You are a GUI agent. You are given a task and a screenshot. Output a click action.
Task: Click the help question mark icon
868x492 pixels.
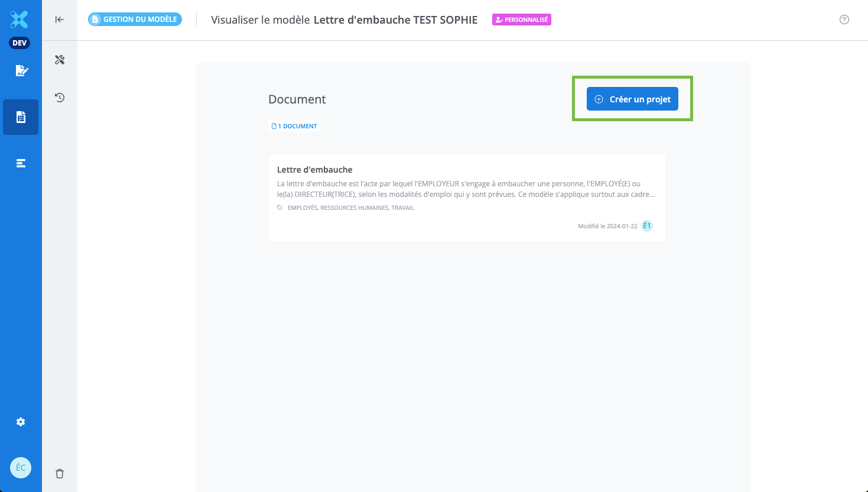tap(844, 20)
